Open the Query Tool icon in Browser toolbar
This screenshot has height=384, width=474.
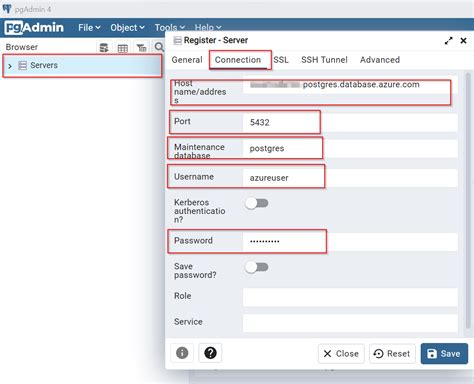(104, 48)
